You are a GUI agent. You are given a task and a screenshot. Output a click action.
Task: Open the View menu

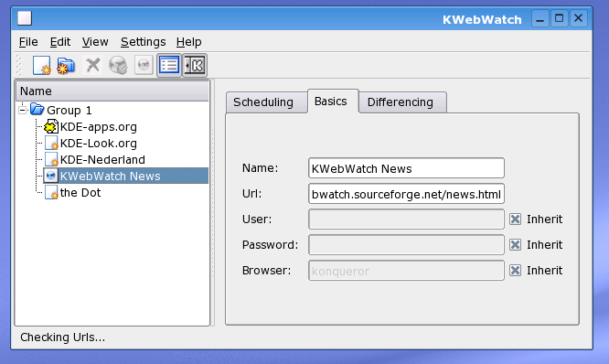coord(95,42)
